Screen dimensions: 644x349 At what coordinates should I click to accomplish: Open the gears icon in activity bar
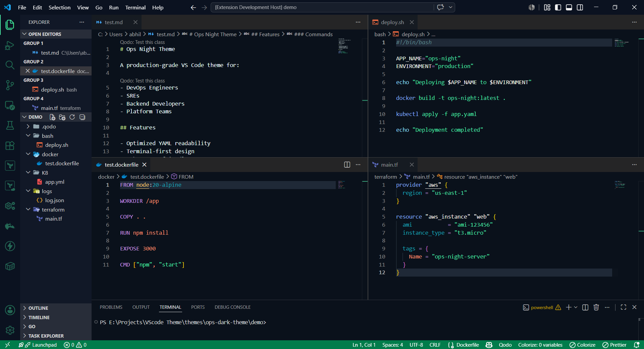10,206
